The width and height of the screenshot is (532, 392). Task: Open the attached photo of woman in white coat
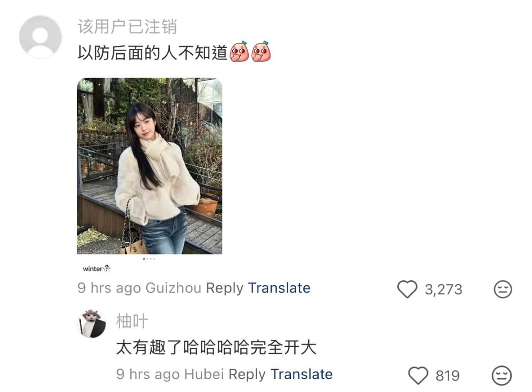coord(150,166)
